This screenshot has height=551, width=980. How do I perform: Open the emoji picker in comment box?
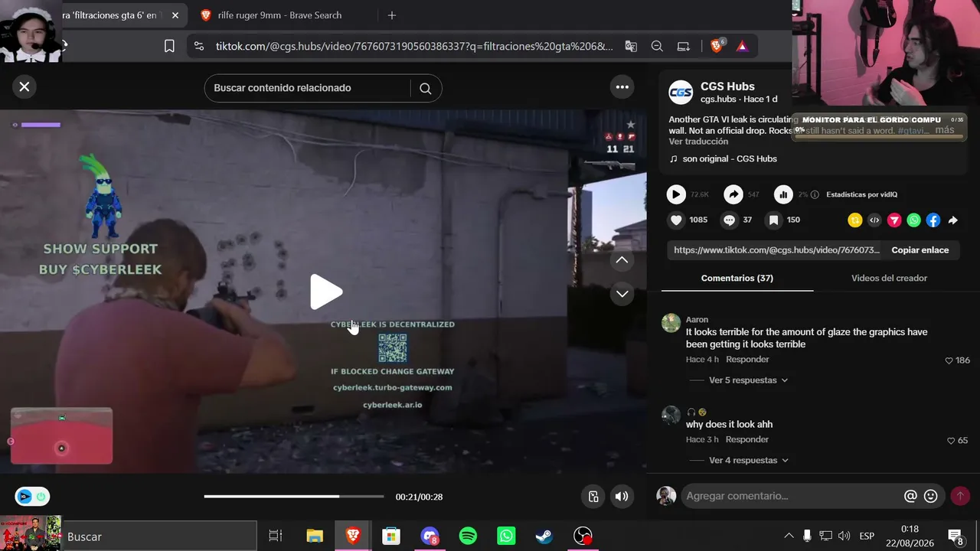(931, 496)
